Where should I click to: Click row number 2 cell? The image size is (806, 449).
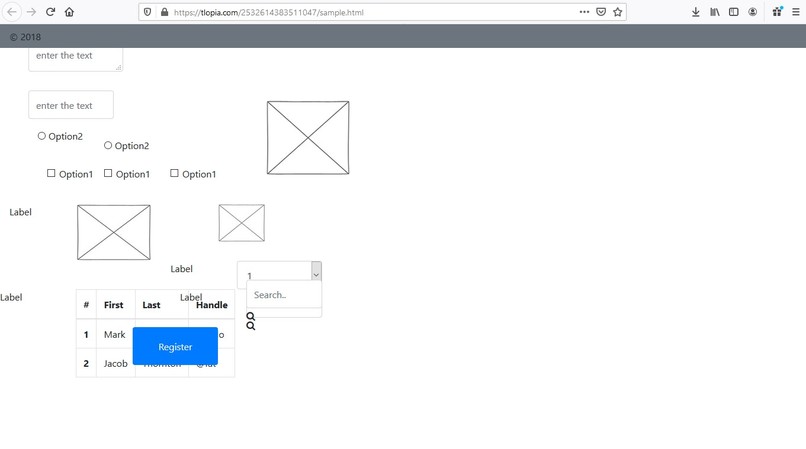pos(86,364)
